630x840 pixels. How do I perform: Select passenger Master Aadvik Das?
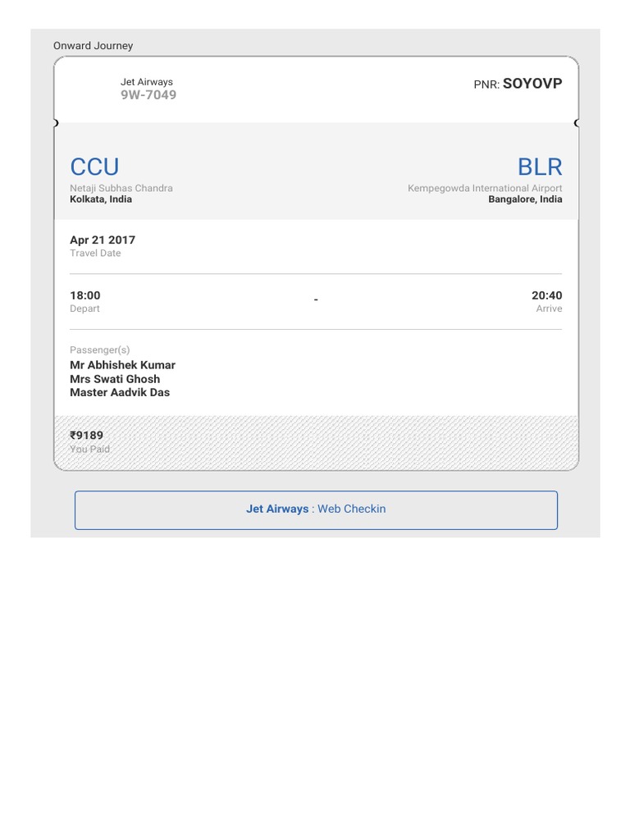(x=120, y=392)
